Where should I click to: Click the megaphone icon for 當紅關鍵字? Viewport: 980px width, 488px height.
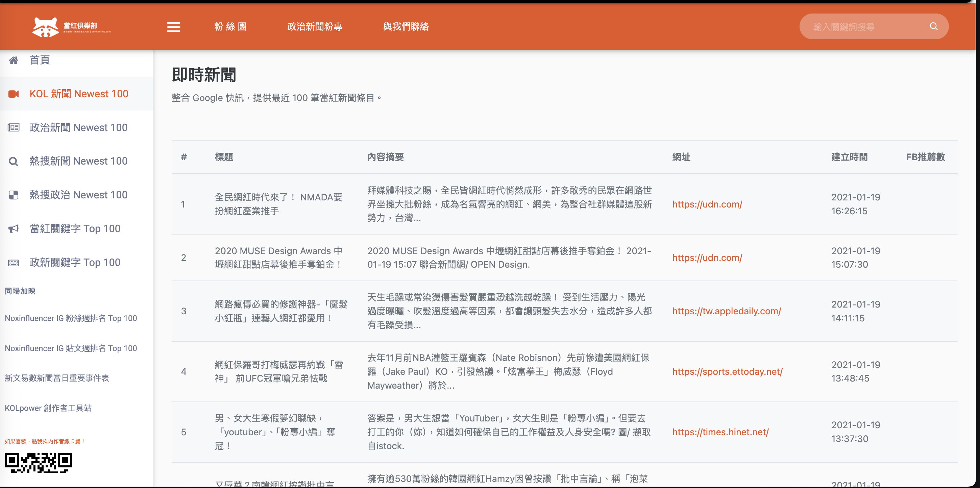[14, 228]
